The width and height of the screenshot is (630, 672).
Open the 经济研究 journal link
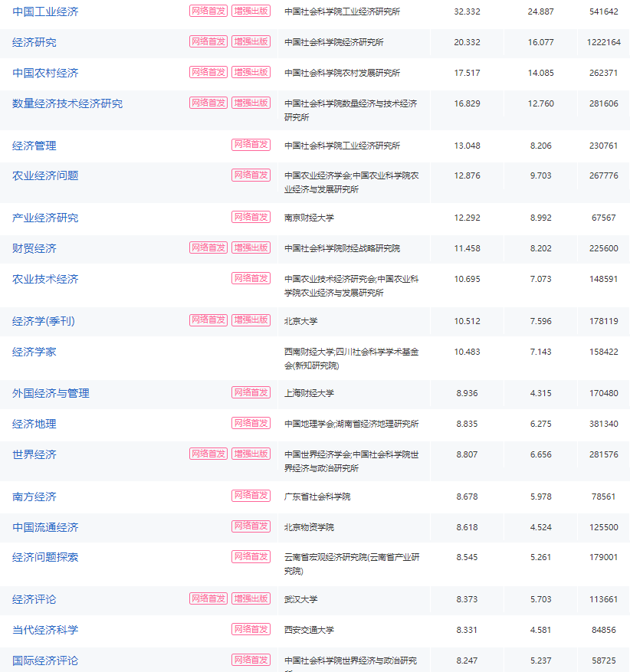34,42
